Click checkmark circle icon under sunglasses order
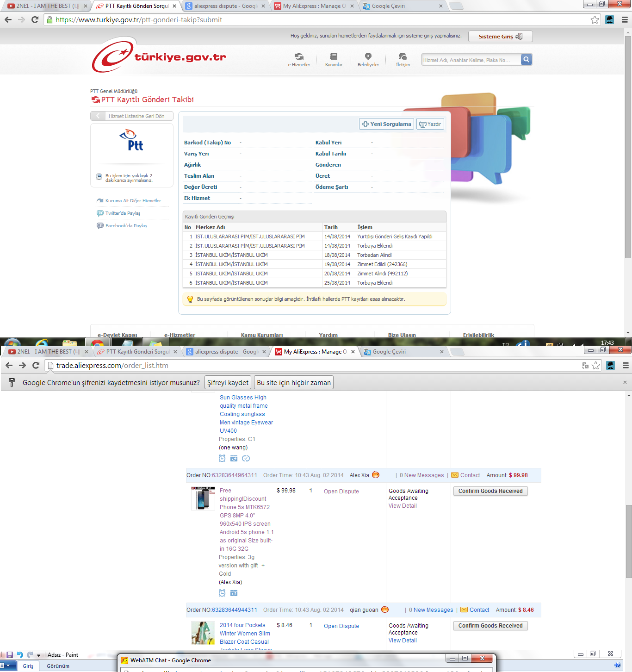 [246, 458]
